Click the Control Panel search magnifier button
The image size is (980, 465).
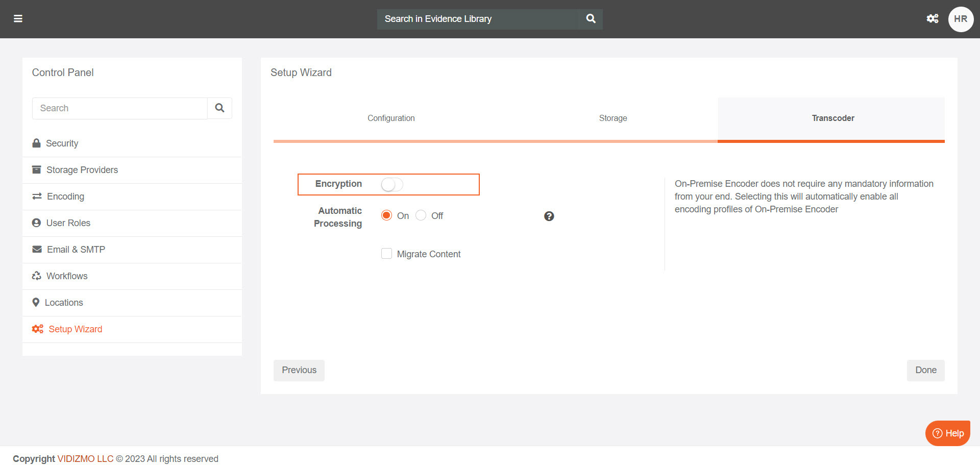click(x=219, y=108)
